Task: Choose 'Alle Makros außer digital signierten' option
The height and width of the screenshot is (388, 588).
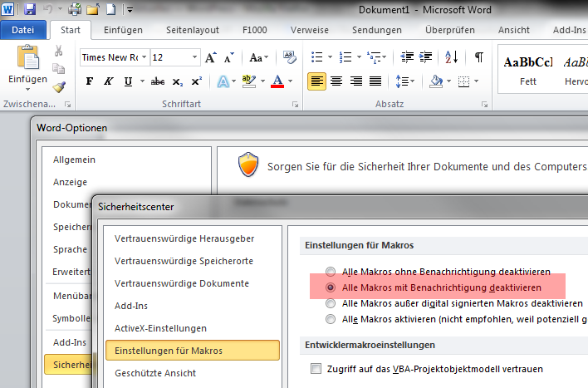Action: coord(332,303)
